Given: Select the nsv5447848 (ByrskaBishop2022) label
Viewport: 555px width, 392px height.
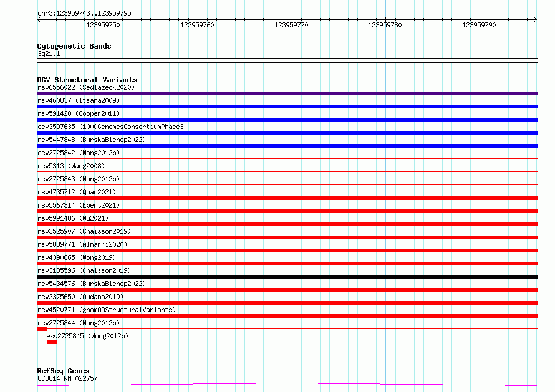Looking at the screenshot, I should [91, 140].
